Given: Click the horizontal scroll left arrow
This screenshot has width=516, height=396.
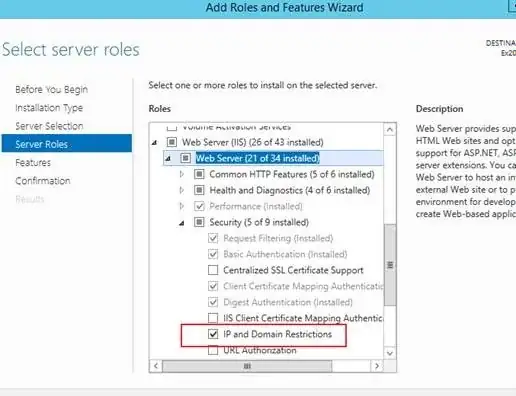Looking at the screenshot, I should [156, 366].
